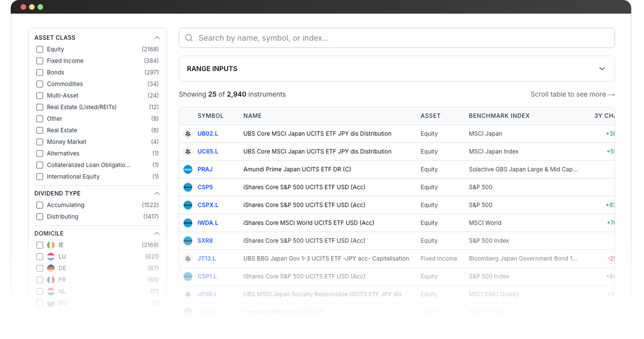Click the iShares logo beside SXR8

tap(188, 241)
